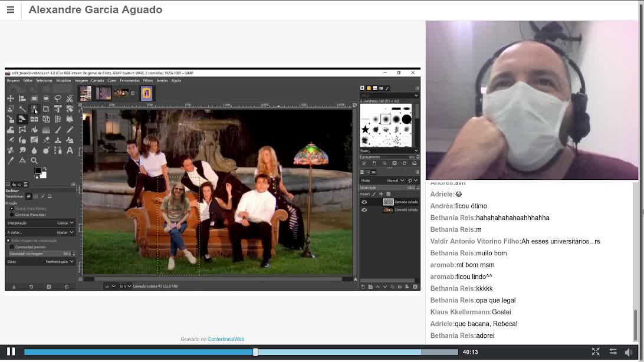Toggle the image preview checkbox
Screen dimensions: 644x362
8,241
